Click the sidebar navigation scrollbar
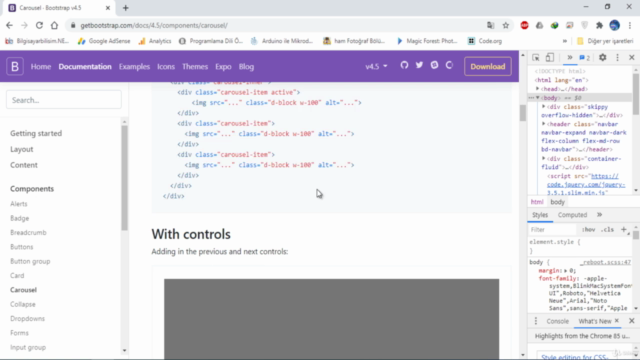Screen dimensions: 640x360 pos(124,178)
